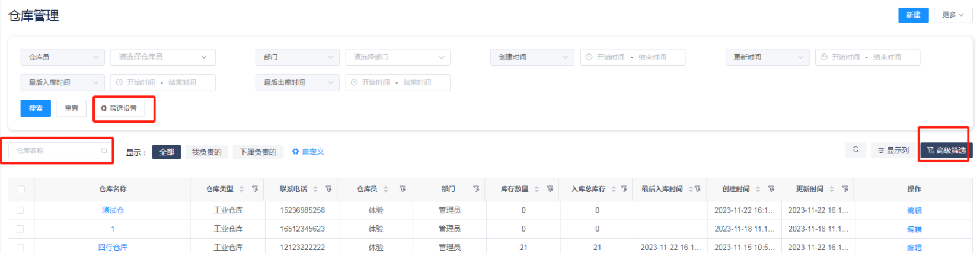The height and width of the screenshot is (253, 980).
Task: Open the 请选择仓库员 selector
Action: click(163, 57)
